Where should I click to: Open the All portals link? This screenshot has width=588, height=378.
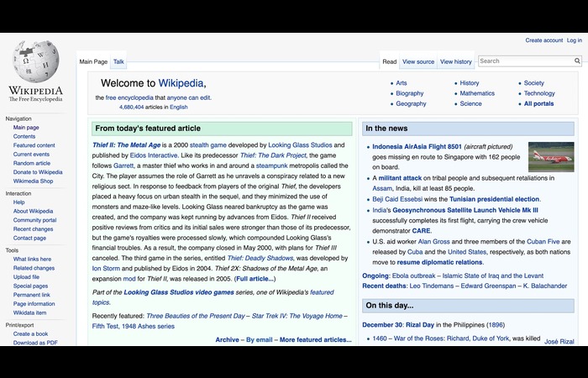pos(538,104)
